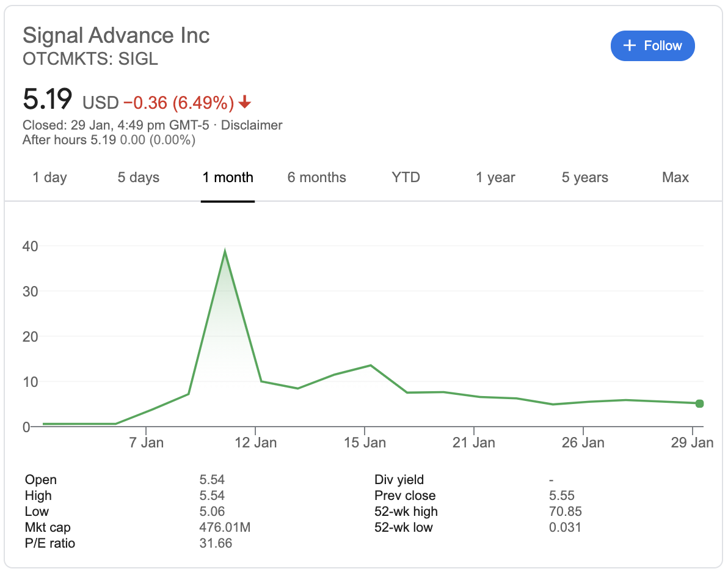
Task: Click the P/E ratio value 31.66
Action: (x=216, y=543)
